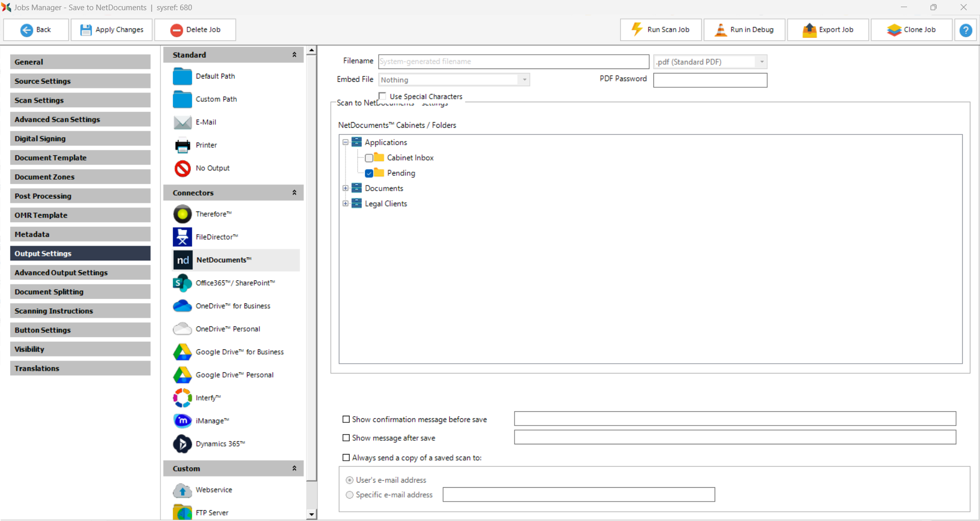Enable Show confirmation message before save
The height and width of the screenshot is (521, 980).
click(x=346, y=419)
